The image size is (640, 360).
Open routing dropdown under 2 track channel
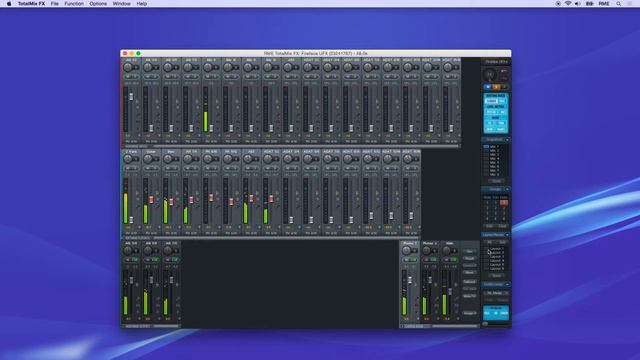pyautogui.click(x=131, y=233)
